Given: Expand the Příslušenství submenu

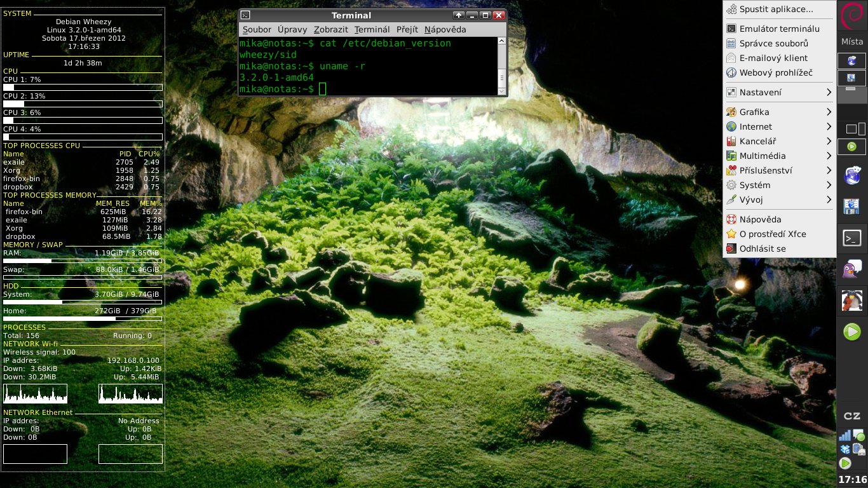Looking at the screenshot, I should click(779, 170).
